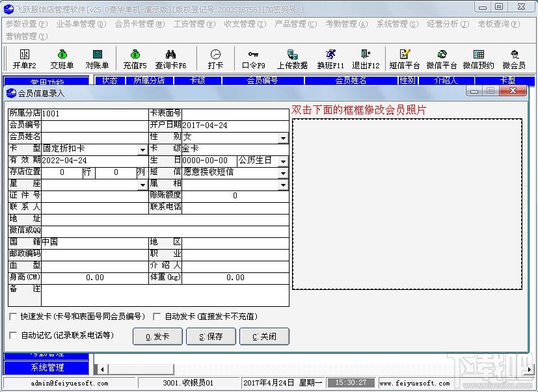Click the 会员姓名 input field
Image resolution: width=538 pixels, height=392 pixels.
(x=95, y=137)
